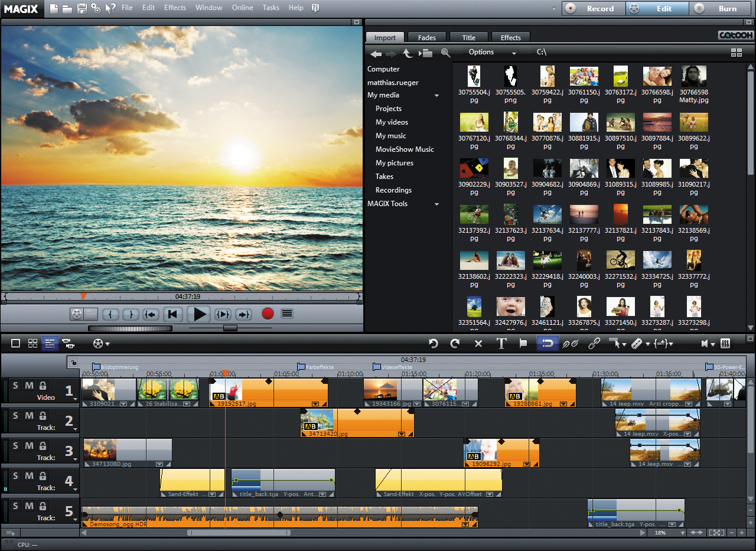
Task: Select the 30766598 Matty.jpg thumbnail
Action: (693, 76)
